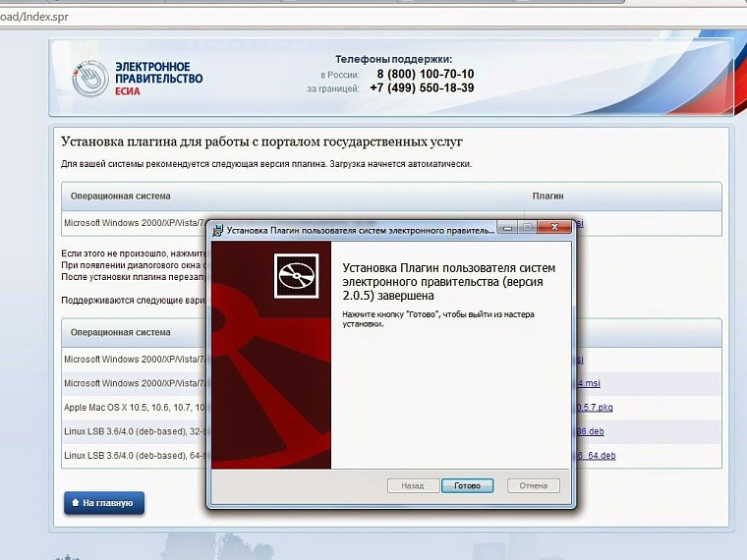Click installer icon in dialog title bar
Viewport: 747px width, 560px height.
[x=217, y=230]
